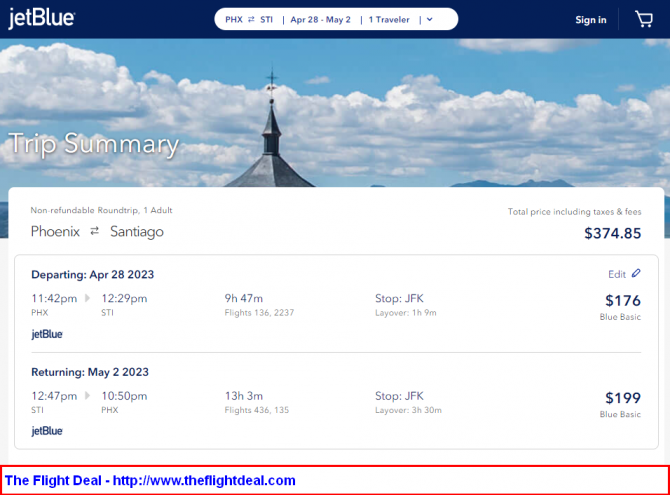The height and width of the screenshot is (495, 670).
Task: Select PHX origin in search bar
Action: click(x=234, y=20)
